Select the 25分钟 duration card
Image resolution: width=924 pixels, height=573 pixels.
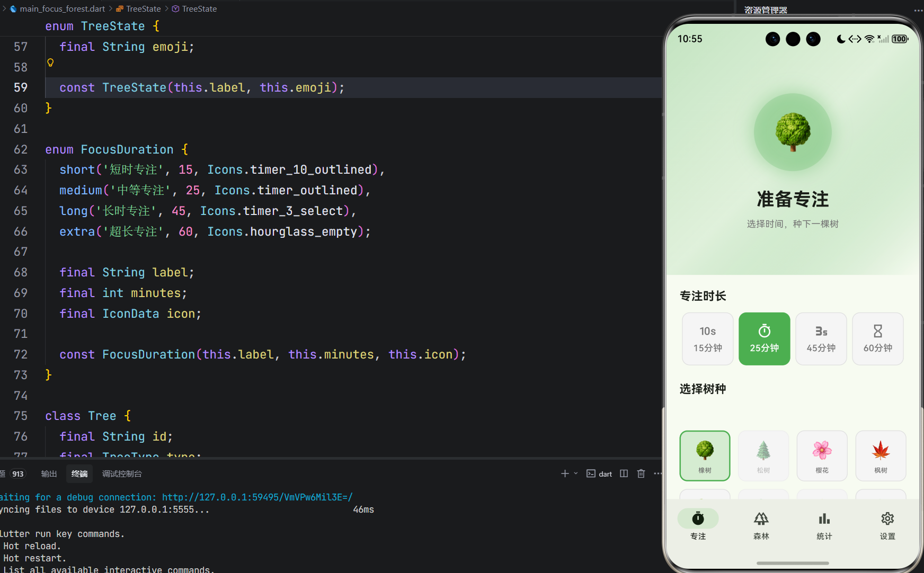click(x=765, y=339)
